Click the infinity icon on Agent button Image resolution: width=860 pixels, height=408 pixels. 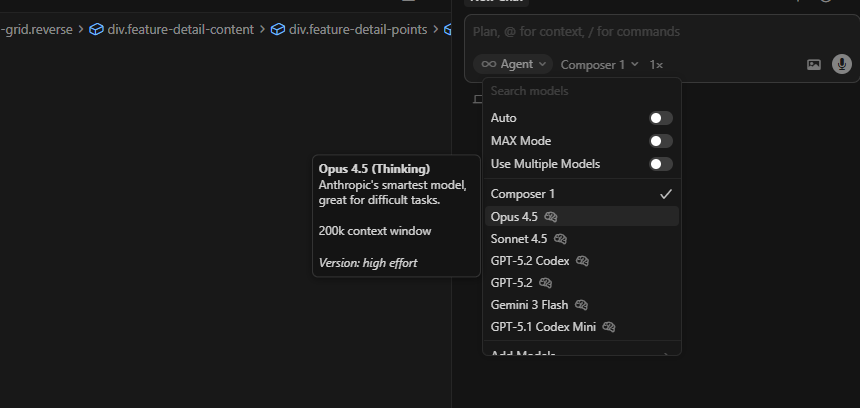coord(489,64)
